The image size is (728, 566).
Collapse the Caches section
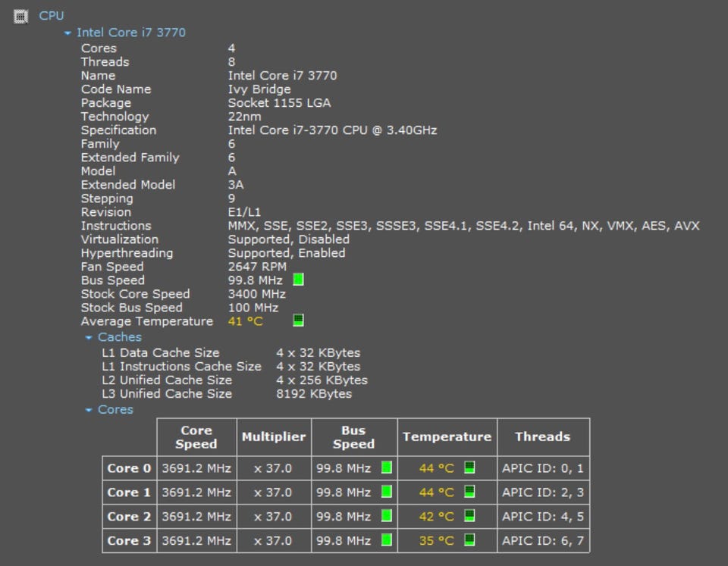(89, 338)
